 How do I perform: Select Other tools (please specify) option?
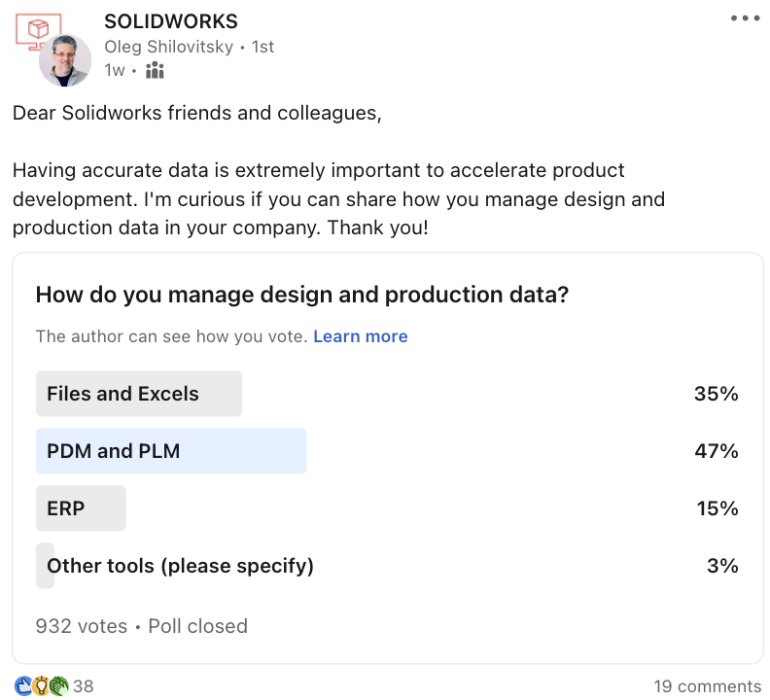pyautogui.click(x=180, y=566)
